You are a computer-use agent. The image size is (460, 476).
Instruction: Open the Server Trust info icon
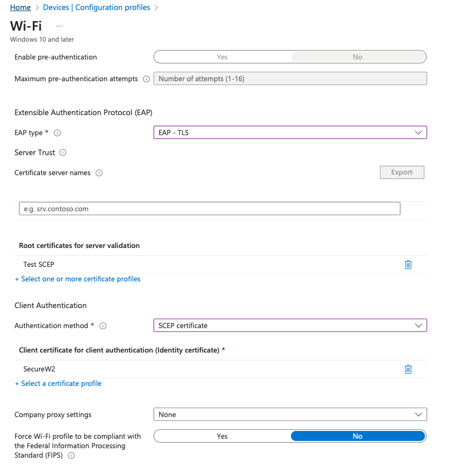(63, 152)
